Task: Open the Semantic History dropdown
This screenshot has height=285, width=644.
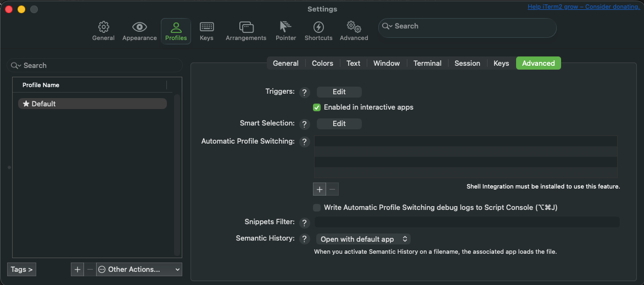Action: (363, 239)
